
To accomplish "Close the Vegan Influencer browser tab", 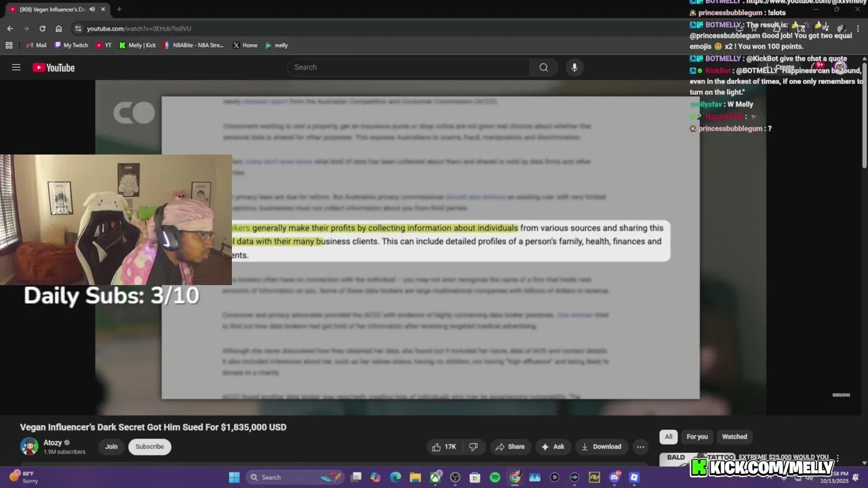I will [x=103, y=9].
